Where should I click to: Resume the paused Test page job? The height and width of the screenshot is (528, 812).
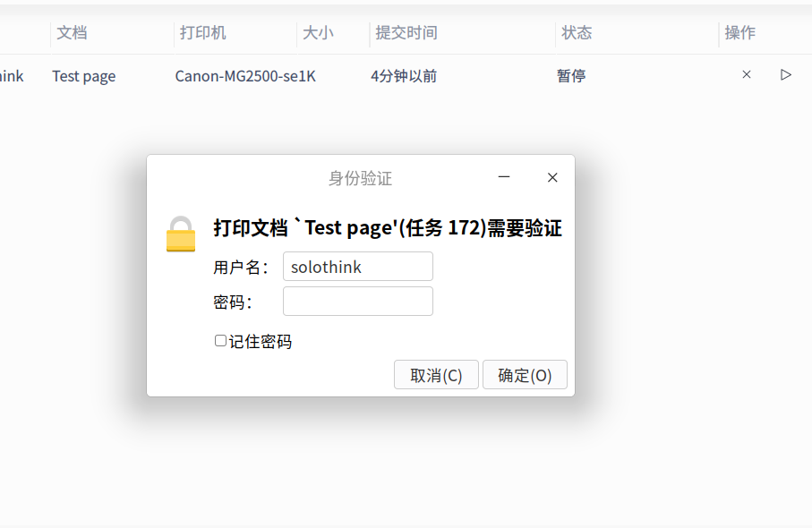click(x=785, y=74)
